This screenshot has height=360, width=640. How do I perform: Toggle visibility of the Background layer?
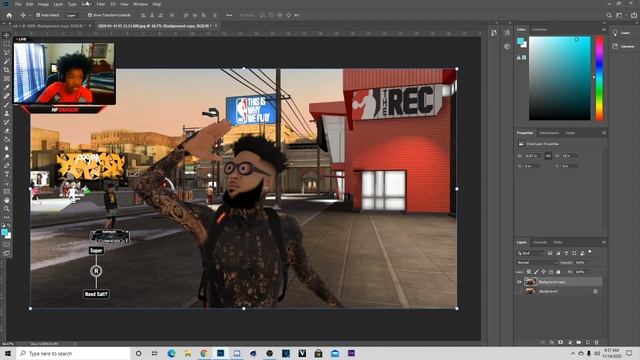tap(519, 291)
